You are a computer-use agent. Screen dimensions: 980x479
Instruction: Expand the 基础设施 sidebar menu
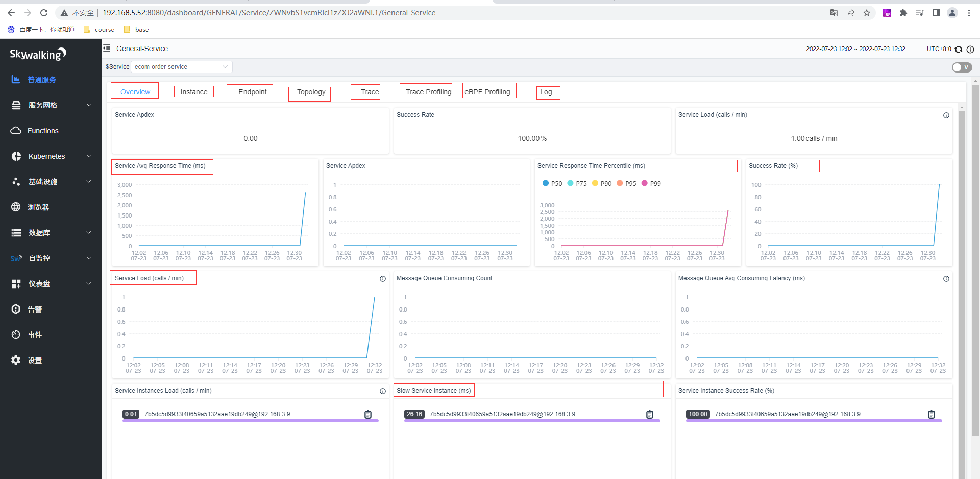pyautogui.click(x=51, y=182)
